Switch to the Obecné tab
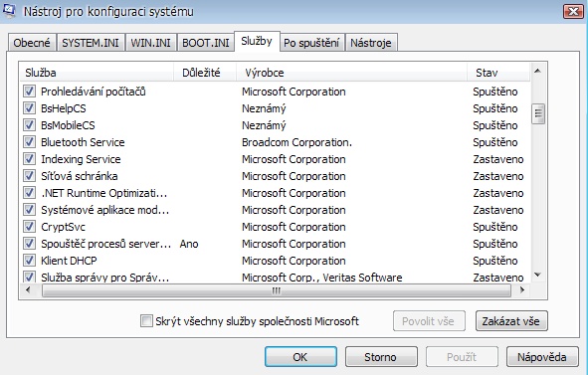The image size is (588, 375). pyautogui.click(x=32, y=43)
